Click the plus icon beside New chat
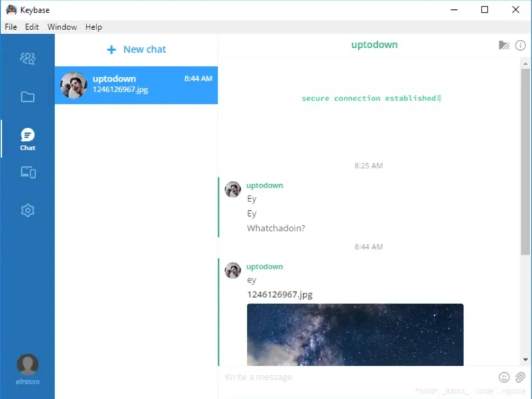The image size is (532, 399). [x=111, y=50]
